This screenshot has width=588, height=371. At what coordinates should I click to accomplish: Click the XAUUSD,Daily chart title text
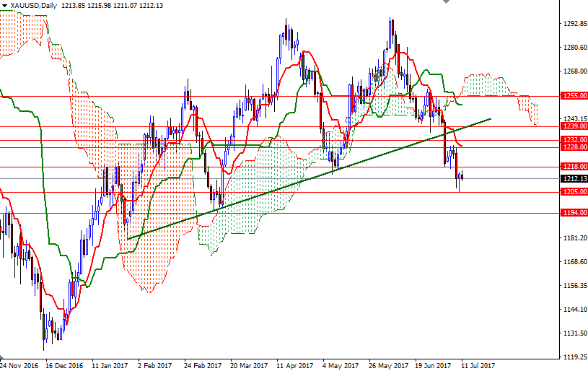[x=35, y=5]
